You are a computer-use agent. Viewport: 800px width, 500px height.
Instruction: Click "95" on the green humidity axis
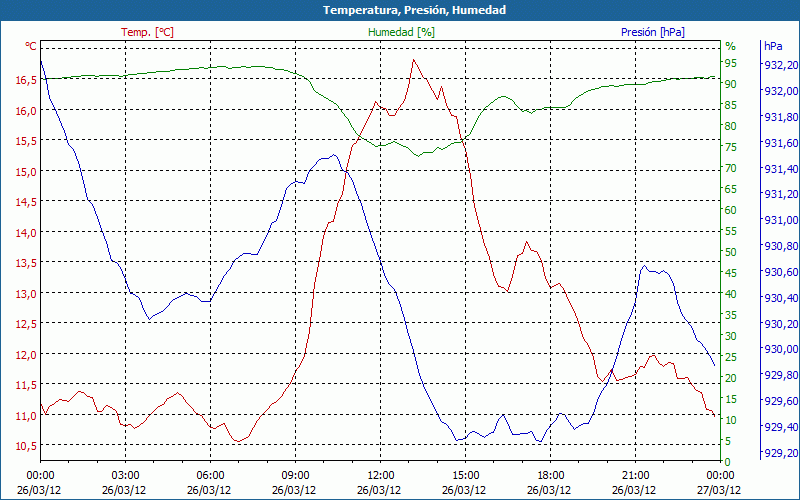[x=731, y=63]
